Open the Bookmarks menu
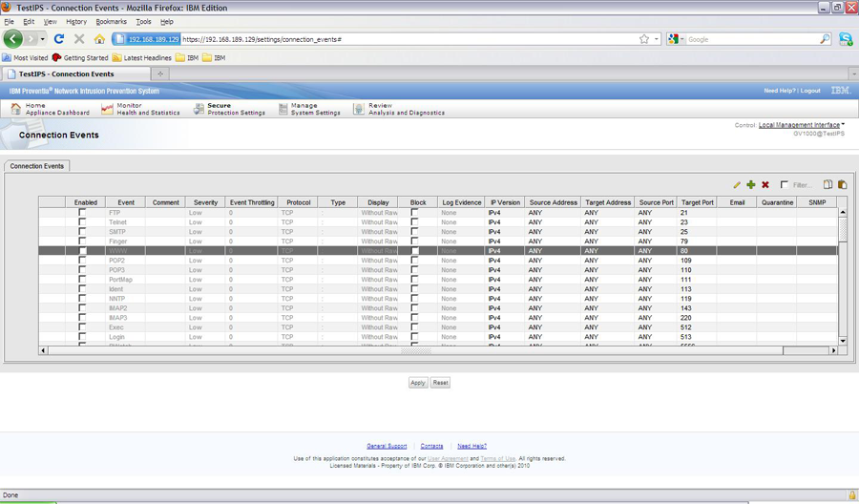Viewport: 859px width, 504px height. click(111, 21)
